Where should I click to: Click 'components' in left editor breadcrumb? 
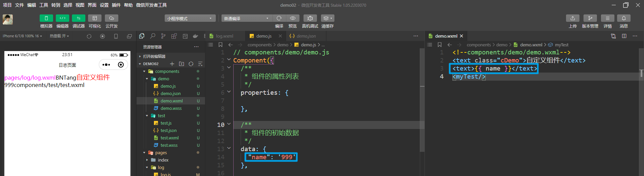point(259,45)
